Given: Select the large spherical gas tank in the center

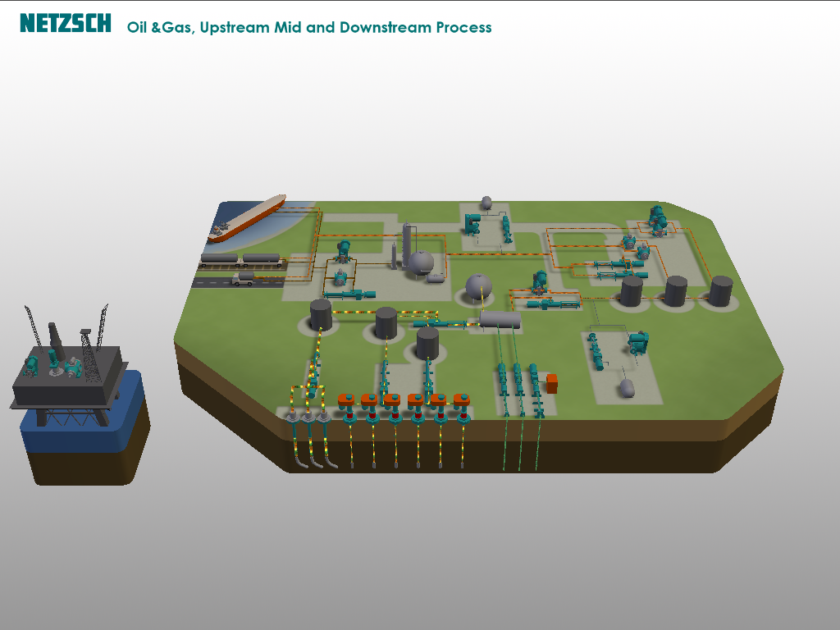Looking at the screenshot, I should point(478,286).
